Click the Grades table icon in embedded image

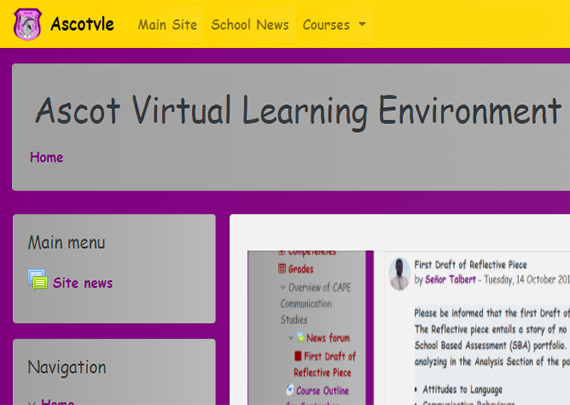pyautogui.click(x=282, y=269)
